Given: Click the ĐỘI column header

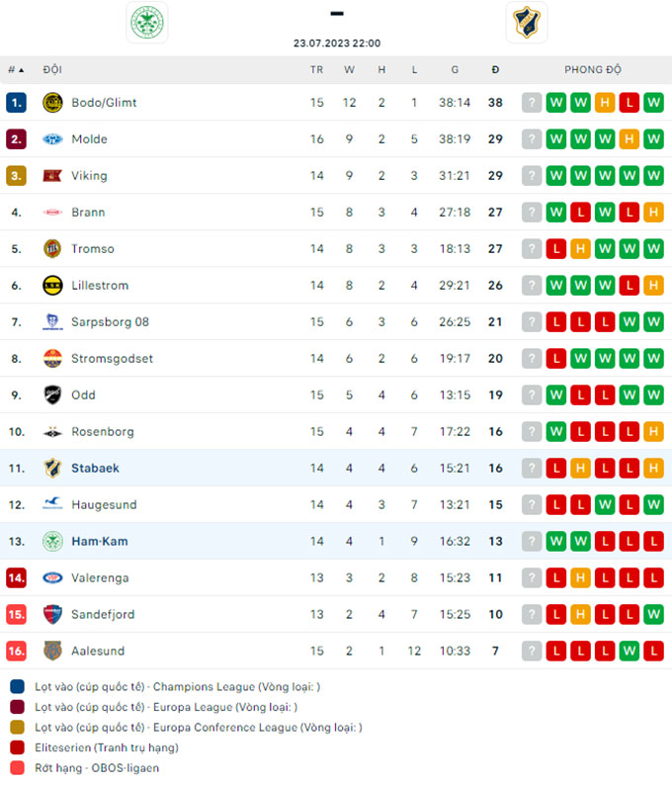Looking at the screenshot, I should 52,69.
